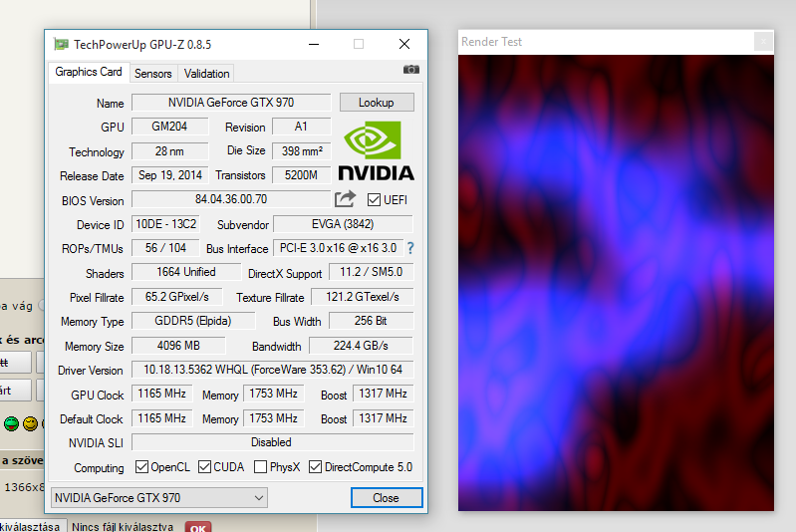Viewport: 796px width, 532px height.
Task: Minimize the GPU-Z window
Action: click(x=314, y=44)
